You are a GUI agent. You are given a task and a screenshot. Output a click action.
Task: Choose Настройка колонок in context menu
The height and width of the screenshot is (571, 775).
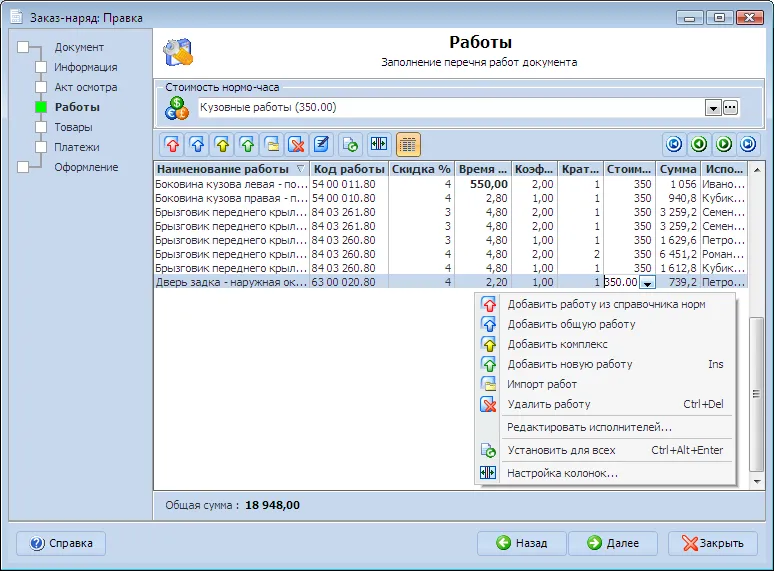point(606,473)
